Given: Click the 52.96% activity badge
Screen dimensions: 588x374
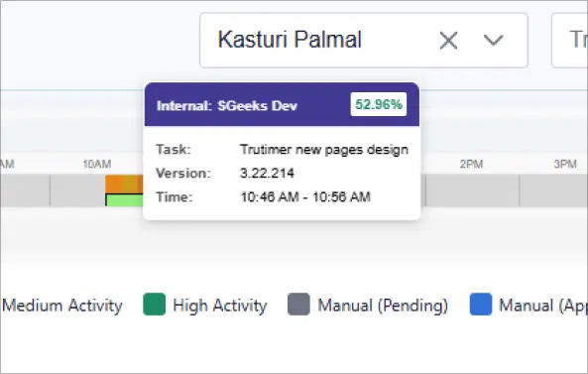Looking at the screenshot, I should (x=379, y=104).
